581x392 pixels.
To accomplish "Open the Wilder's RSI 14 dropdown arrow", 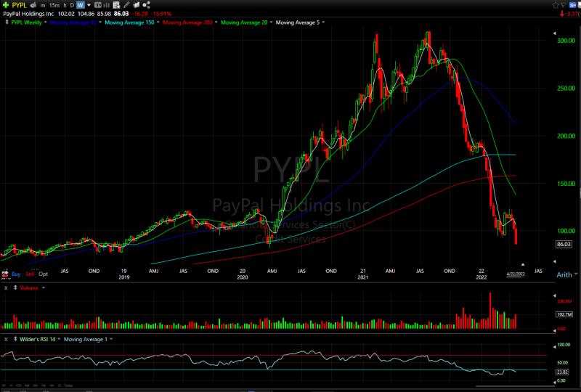I will (x=59, y=339).
